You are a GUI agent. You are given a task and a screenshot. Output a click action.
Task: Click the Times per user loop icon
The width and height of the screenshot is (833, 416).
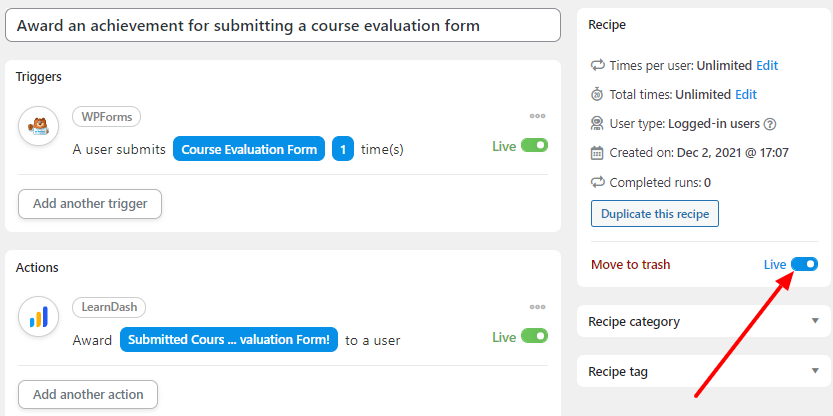[598, 66]
